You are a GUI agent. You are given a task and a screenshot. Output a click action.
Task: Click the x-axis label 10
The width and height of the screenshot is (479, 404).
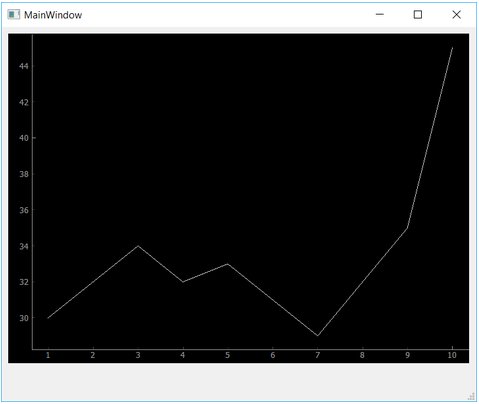(x=452, y=355)
